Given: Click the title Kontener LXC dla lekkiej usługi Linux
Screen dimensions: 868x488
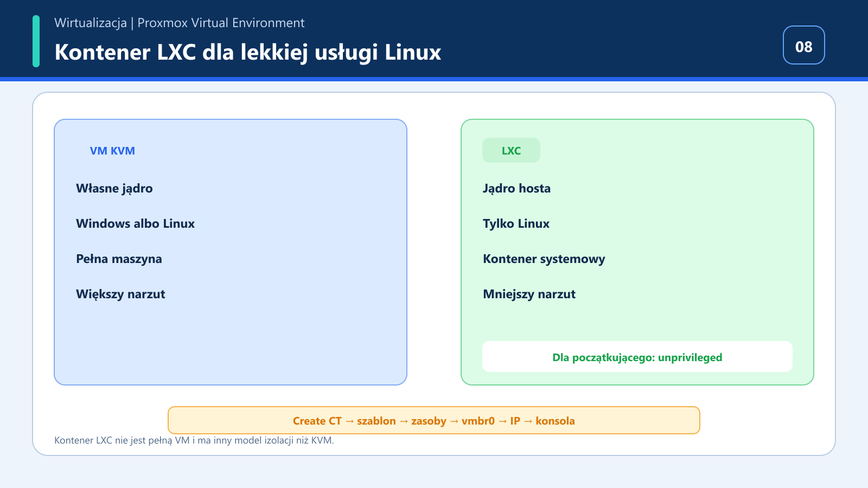Looking at the screenshot, I should pyautogui.click(x=248, y=53).
